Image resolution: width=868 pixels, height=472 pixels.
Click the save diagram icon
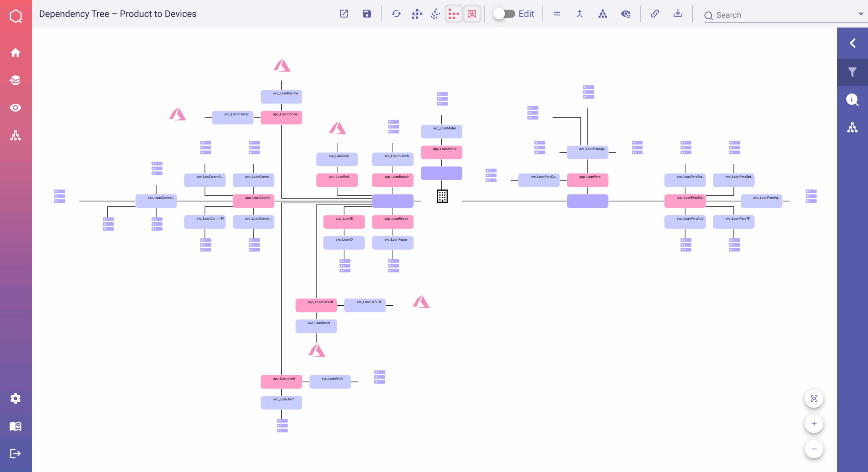[x=367, y=14]
